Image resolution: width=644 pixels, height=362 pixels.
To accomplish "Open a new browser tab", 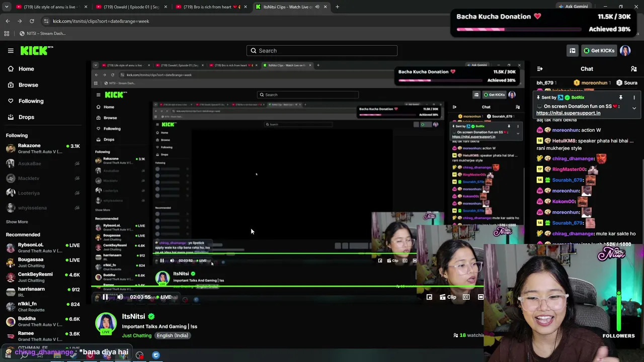I will [337, 7].
